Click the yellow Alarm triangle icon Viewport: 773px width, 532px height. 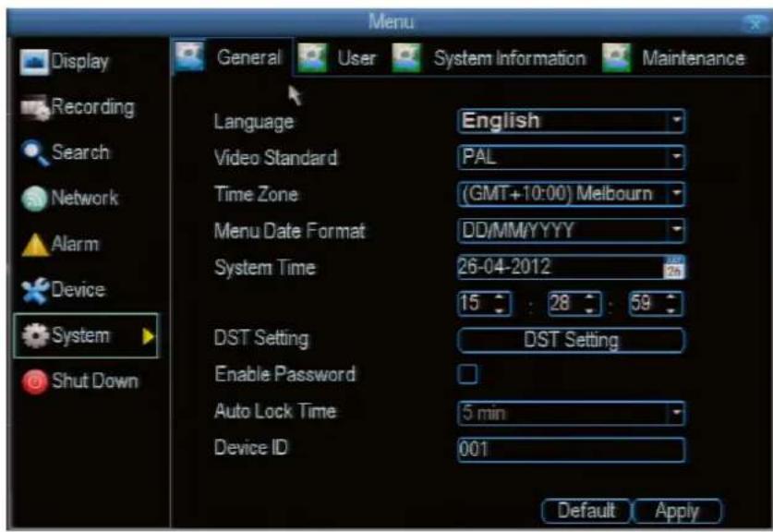pos(34,245)
